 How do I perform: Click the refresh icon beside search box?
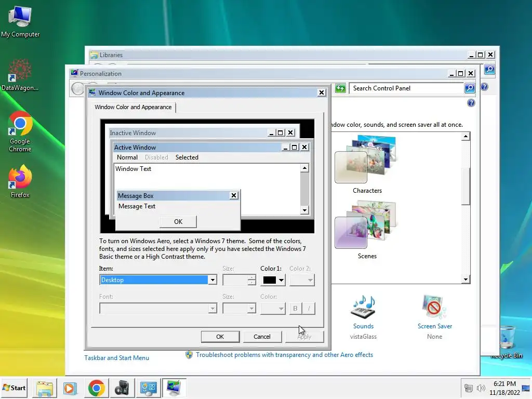340,88
